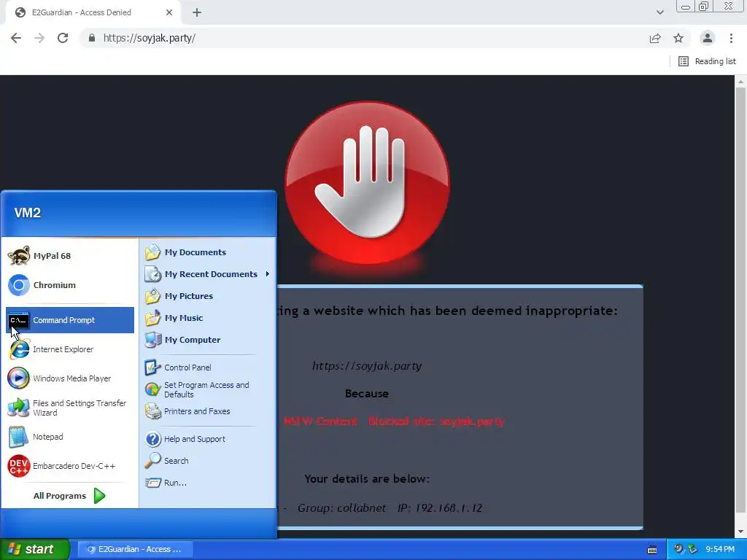Click the IP: 192.168.1.12 text
This screenshot has height=560, width=747.
pos(440,508)
